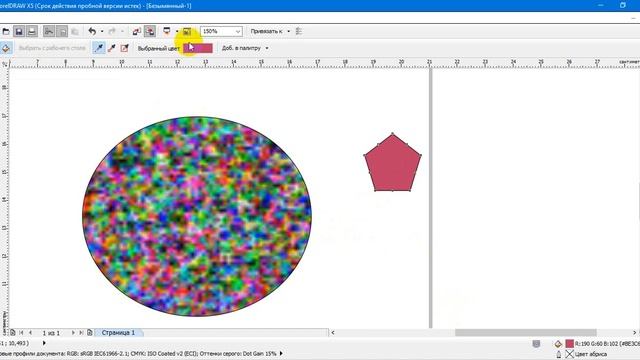Expand the cursor coordinates status arrow
Viewport: 640px width, 360px height.
coord(44,343)
